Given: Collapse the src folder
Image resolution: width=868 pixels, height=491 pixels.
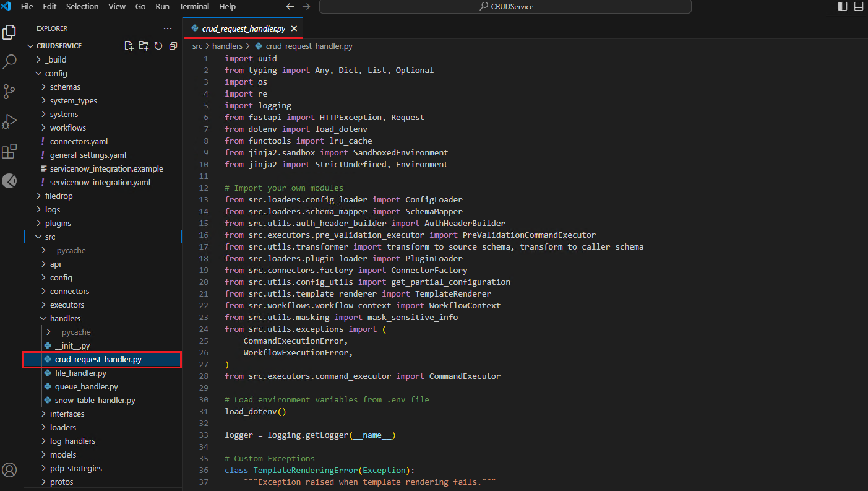Looking at the screenshot, I should point(103,237).
